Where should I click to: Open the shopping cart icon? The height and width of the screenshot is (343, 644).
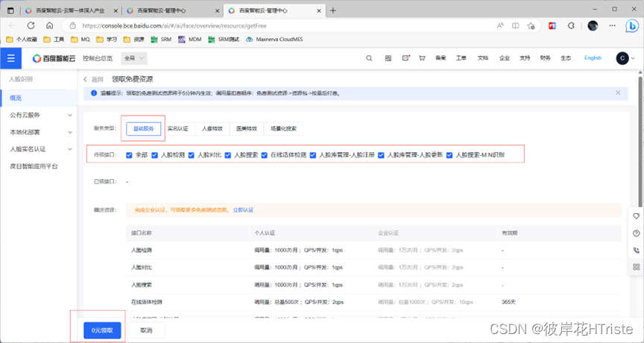[x=422, y=58]
